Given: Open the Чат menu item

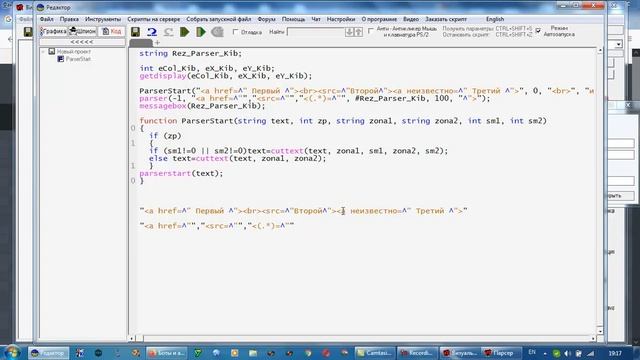Looking at the screenshot, I should pos(316,19).
